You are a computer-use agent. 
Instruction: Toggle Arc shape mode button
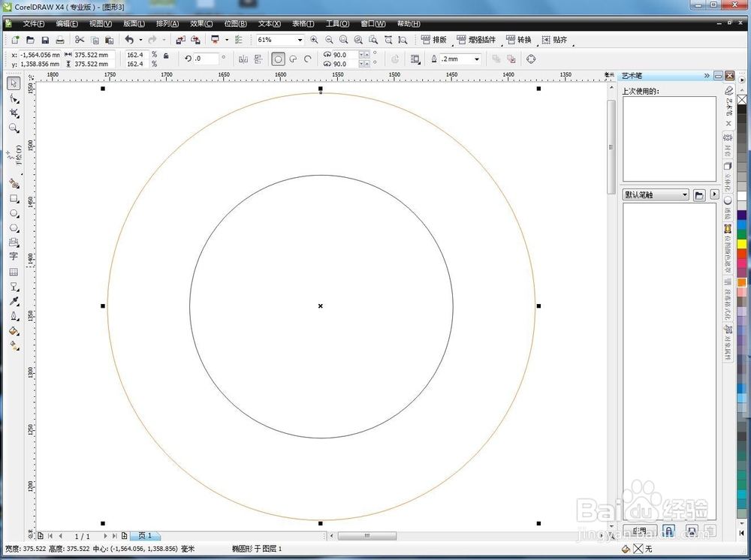tap(308, 59)
